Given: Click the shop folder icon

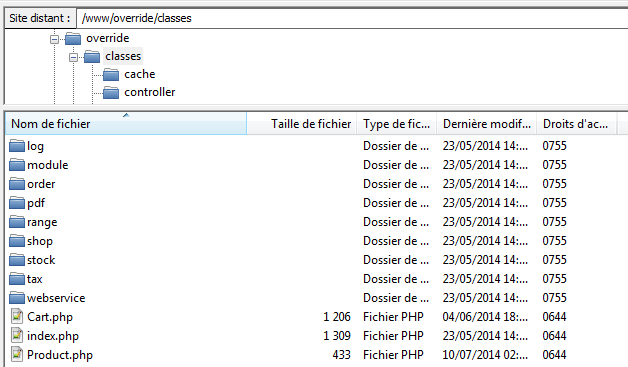Looking at the screenshot, I should click(x=17, y=241).
